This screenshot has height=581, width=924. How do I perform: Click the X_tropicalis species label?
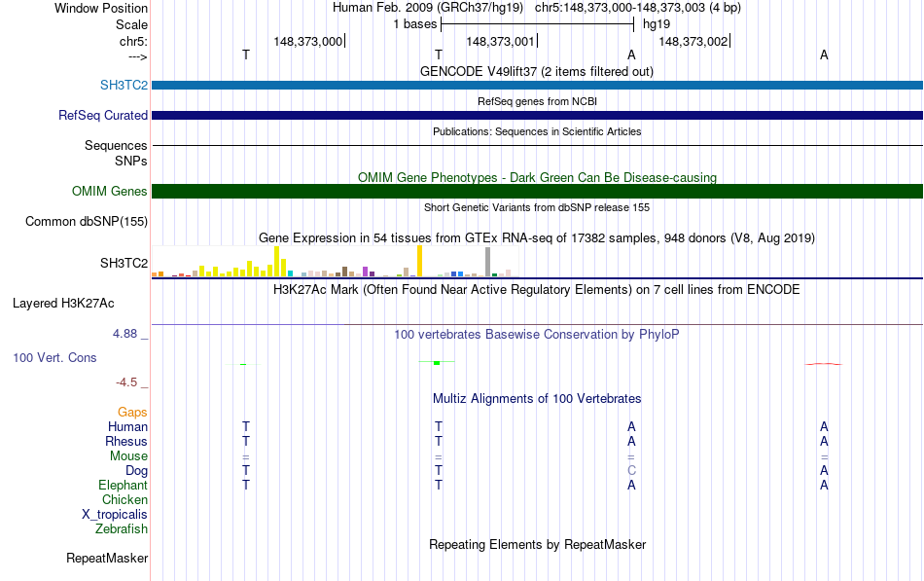(115, 515)
